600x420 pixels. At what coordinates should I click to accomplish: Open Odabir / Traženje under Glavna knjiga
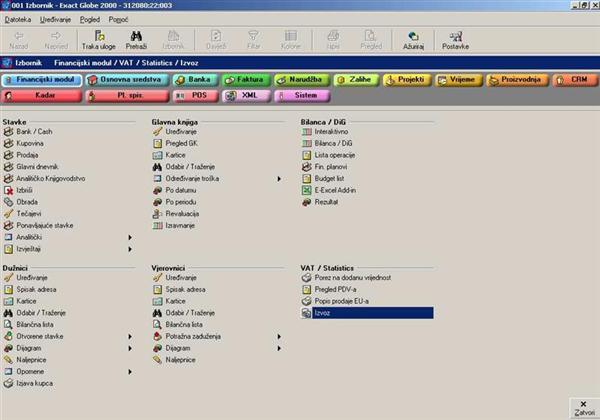(184, 166)
